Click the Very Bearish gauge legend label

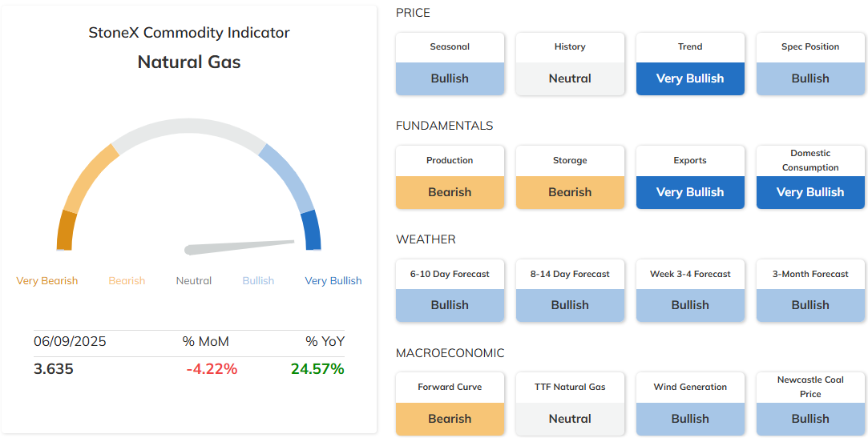point(47,281)
